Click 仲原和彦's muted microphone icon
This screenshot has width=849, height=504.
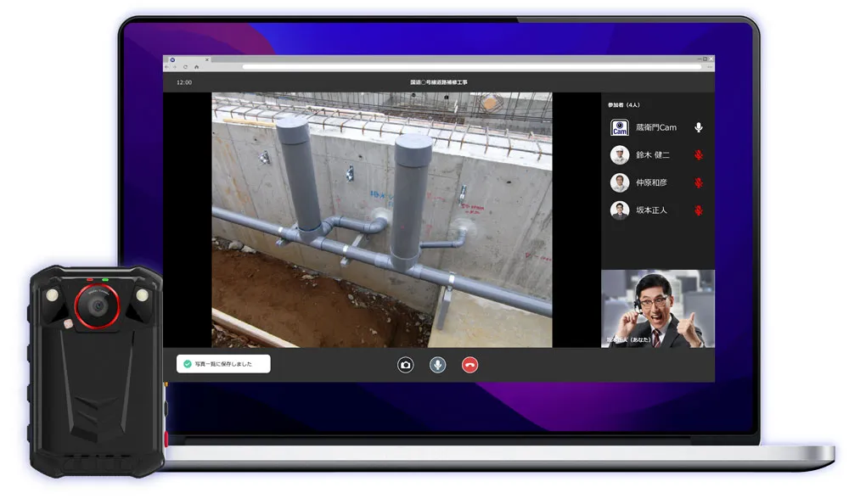point(699,183)
